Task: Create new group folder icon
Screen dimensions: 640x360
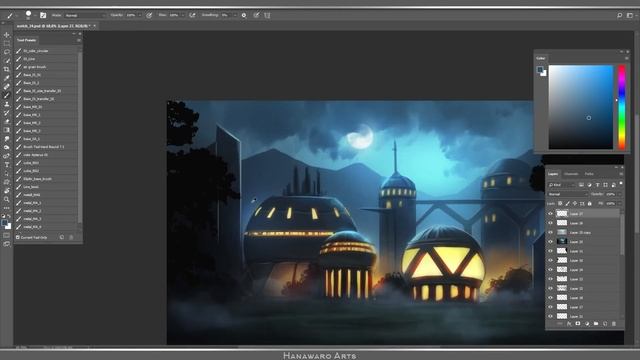Action: [x=596, y=324]
